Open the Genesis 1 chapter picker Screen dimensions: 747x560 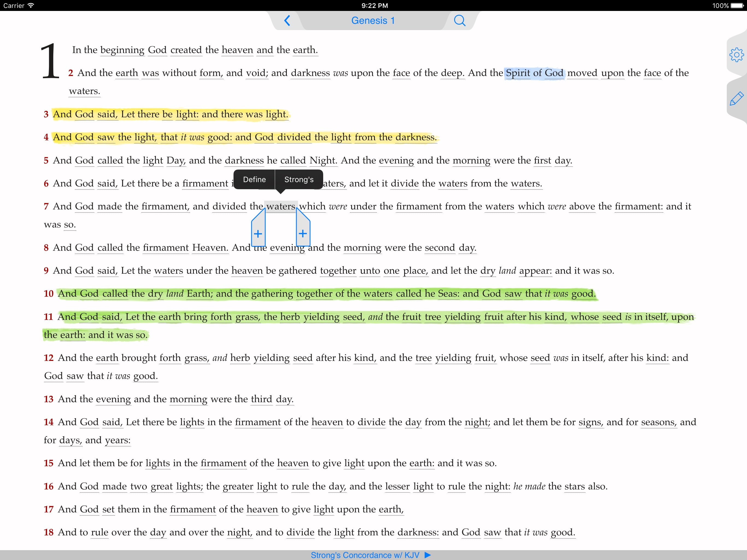pyautogui.click(x=373, y=21)
